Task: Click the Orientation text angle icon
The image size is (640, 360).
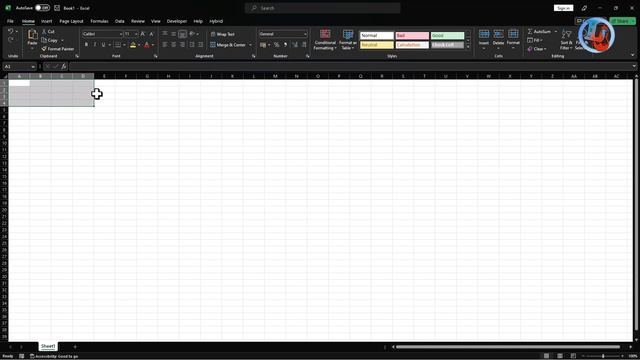Action: pos(192,34)
